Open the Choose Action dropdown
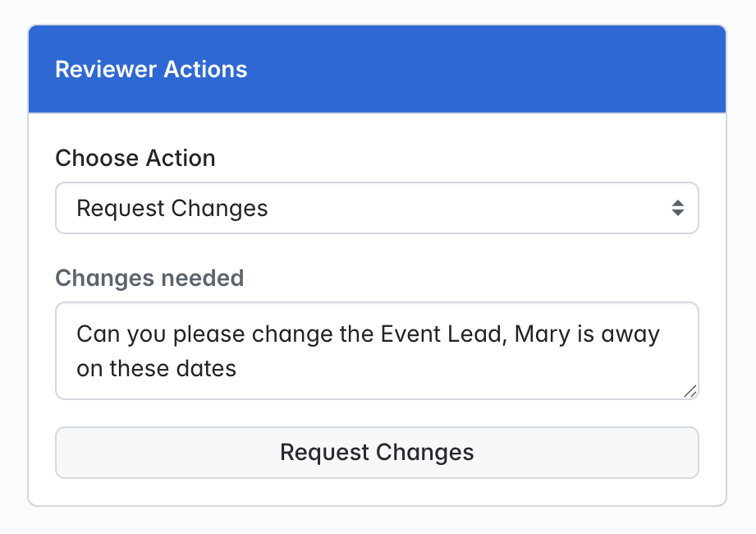 click(377, 208)
